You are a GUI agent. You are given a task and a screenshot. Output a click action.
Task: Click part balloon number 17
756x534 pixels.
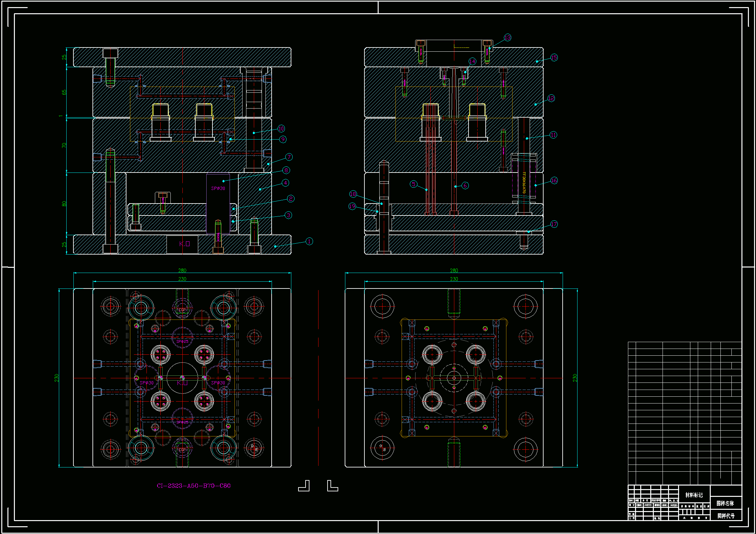pyautogui.click(x=554, y=224)
